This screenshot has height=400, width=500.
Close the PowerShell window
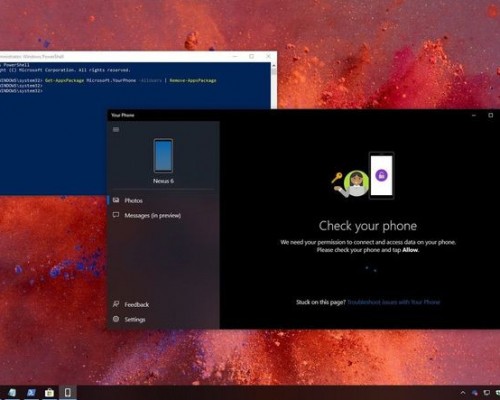click(268, 56)
